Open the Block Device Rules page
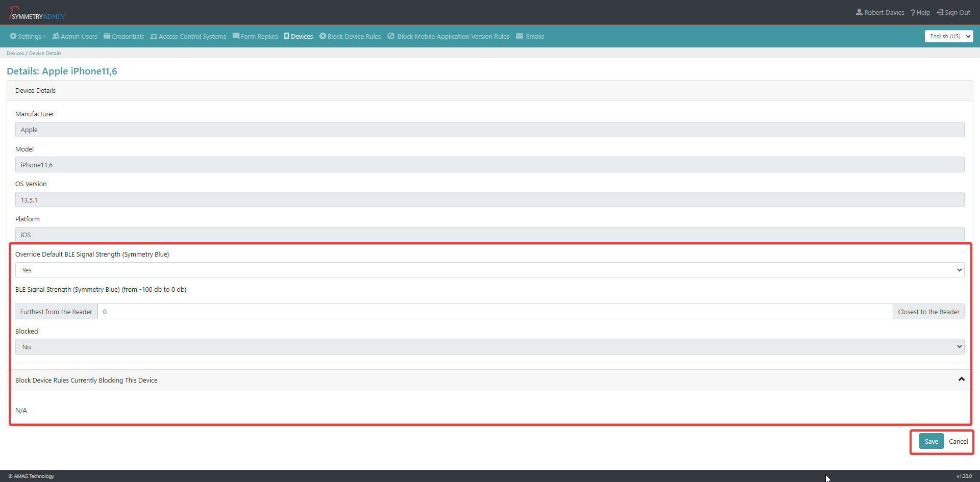 (x=350, y=36)
